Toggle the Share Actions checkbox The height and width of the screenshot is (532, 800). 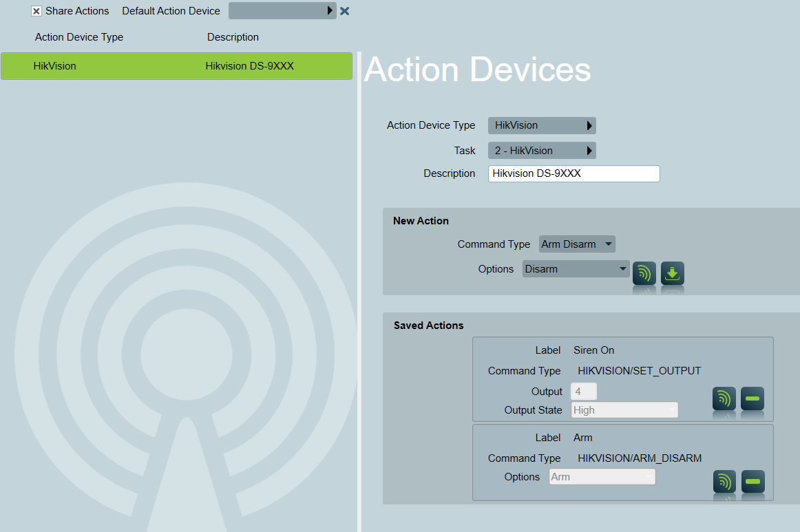[x=36, y=11]
